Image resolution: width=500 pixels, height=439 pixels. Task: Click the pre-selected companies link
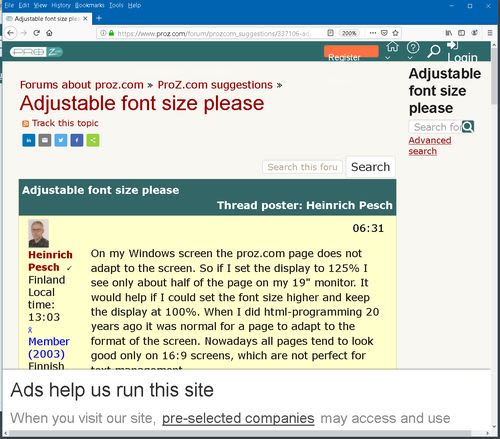pyautogui.click(x=238, y=418)
